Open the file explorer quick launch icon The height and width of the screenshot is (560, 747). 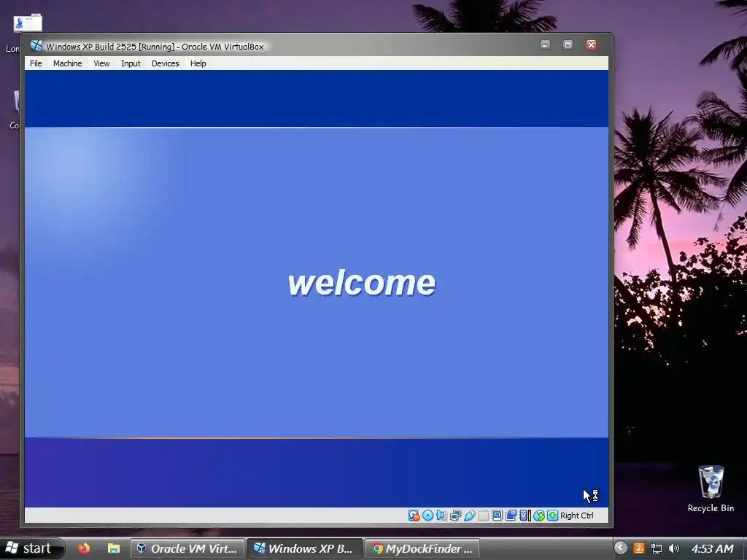pos(113,548)
